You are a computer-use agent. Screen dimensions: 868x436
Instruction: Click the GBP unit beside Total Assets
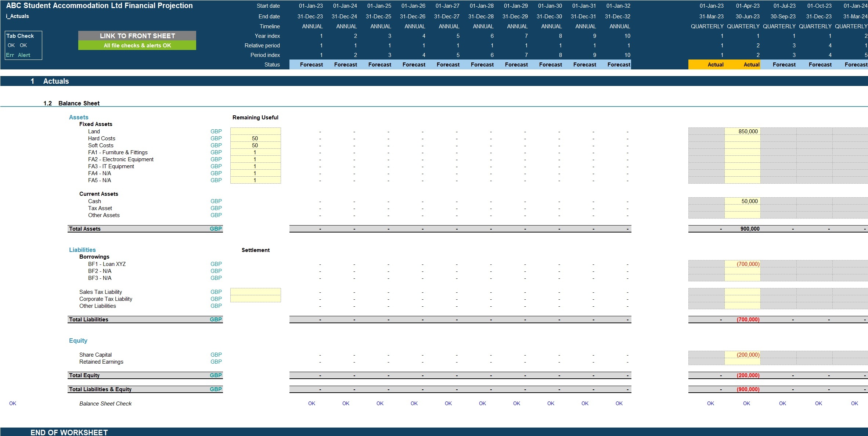click(216, 228)
